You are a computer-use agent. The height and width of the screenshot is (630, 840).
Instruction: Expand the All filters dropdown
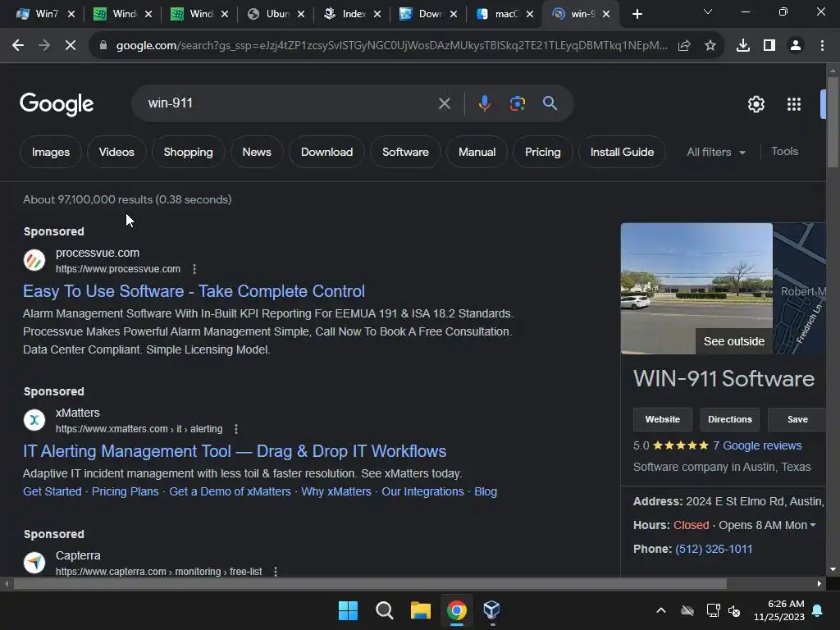pos(716,152)
